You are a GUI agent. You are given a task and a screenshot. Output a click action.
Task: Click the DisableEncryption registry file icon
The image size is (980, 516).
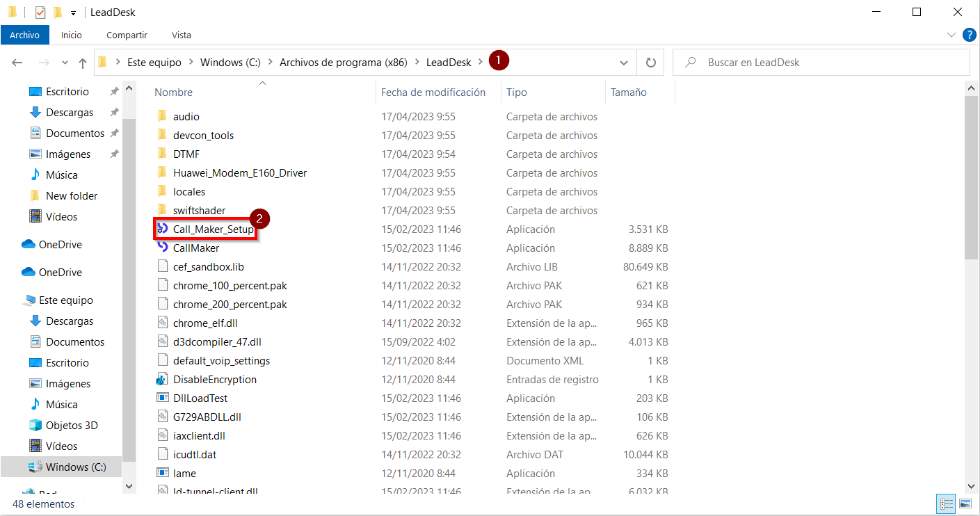click(162, 379)
